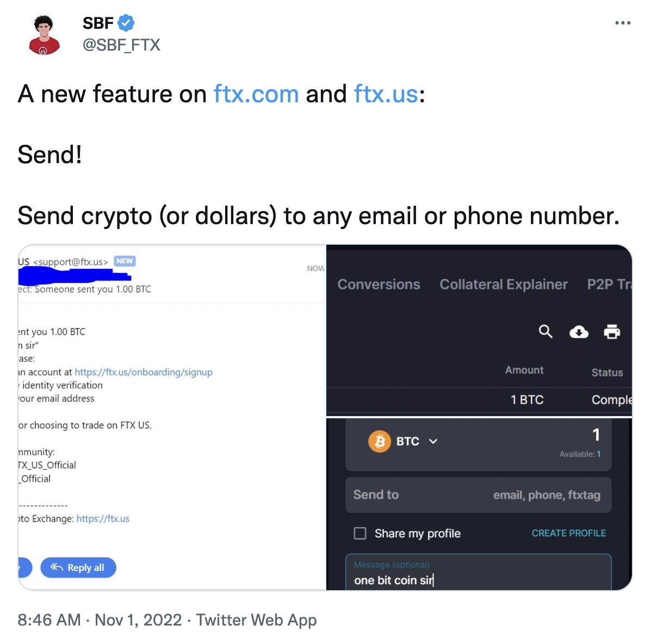
Task: Click the printer icon
Action: click(612, 331)
